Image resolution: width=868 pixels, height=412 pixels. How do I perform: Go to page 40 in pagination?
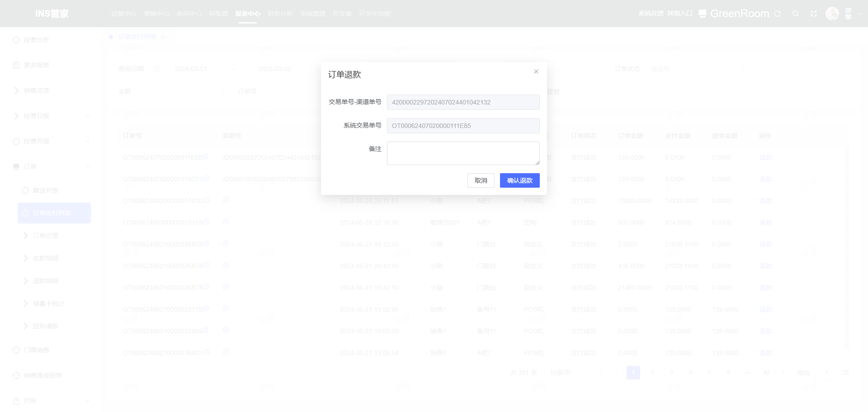(x=766, y=373)
